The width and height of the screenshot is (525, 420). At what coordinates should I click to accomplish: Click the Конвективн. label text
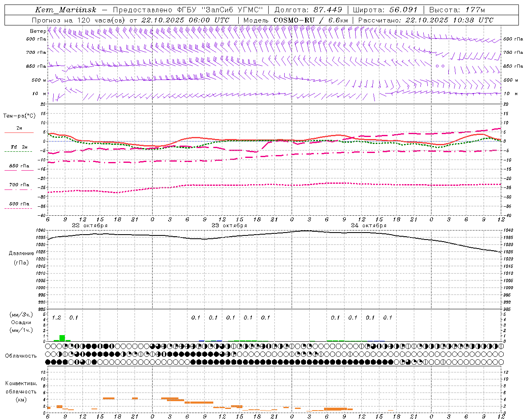(21, 383)
